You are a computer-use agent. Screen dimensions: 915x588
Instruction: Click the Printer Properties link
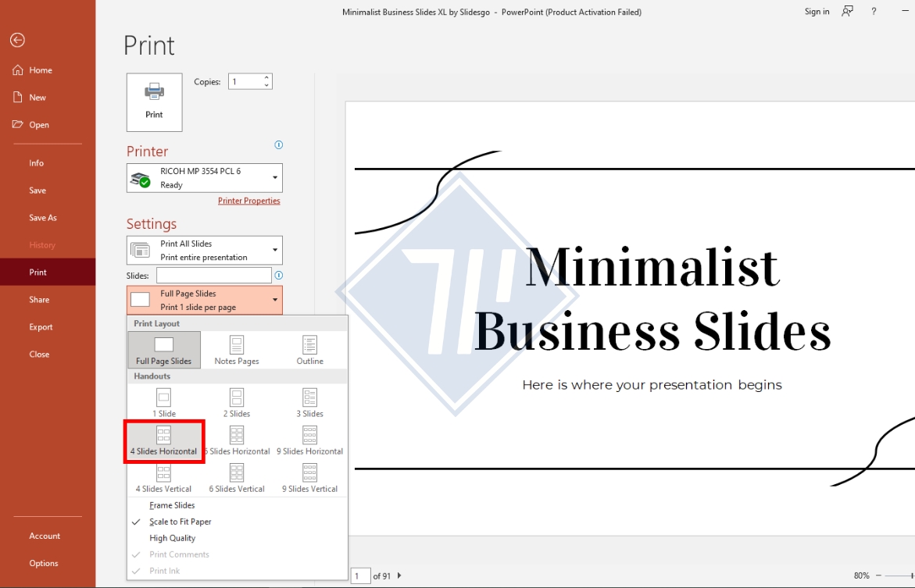(x=248, y=201)
